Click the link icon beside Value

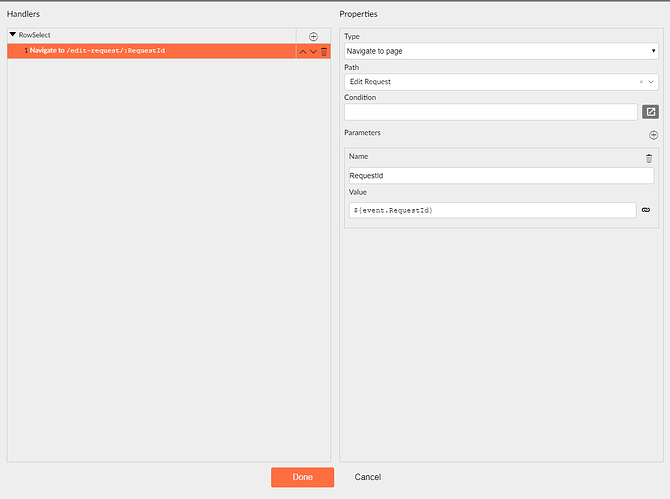[646, 210]
